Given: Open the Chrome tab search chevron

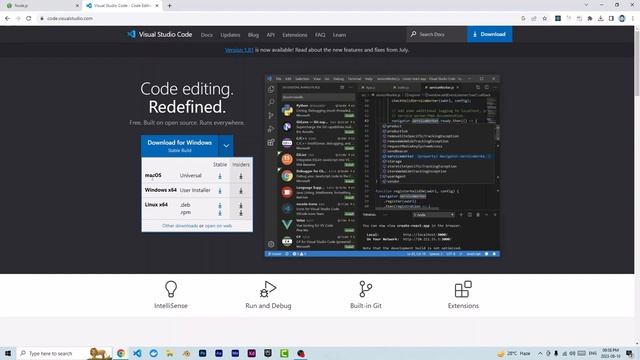Looking at the screenshot, I should point(586,5).
